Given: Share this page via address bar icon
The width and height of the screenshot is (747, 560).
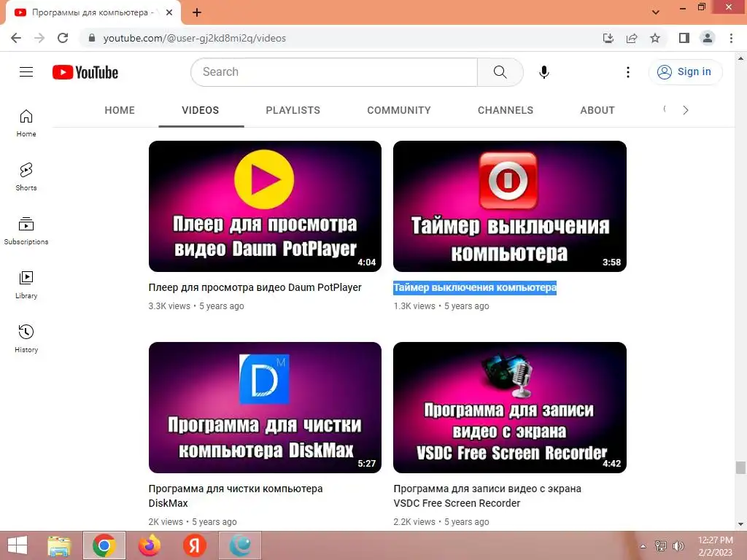Looking at the screenshot, I should [x=632, y=38].
